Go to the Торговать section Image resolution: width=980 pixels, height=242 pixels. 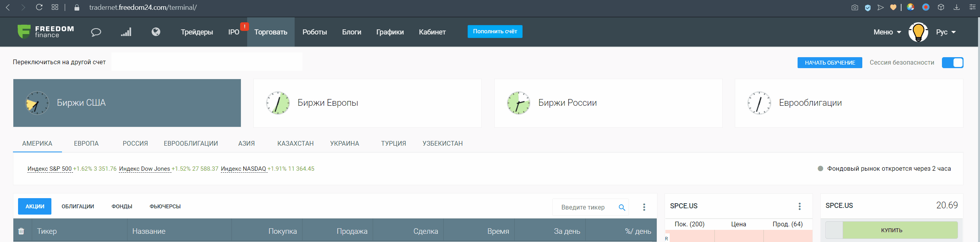[x=271, y=32]
